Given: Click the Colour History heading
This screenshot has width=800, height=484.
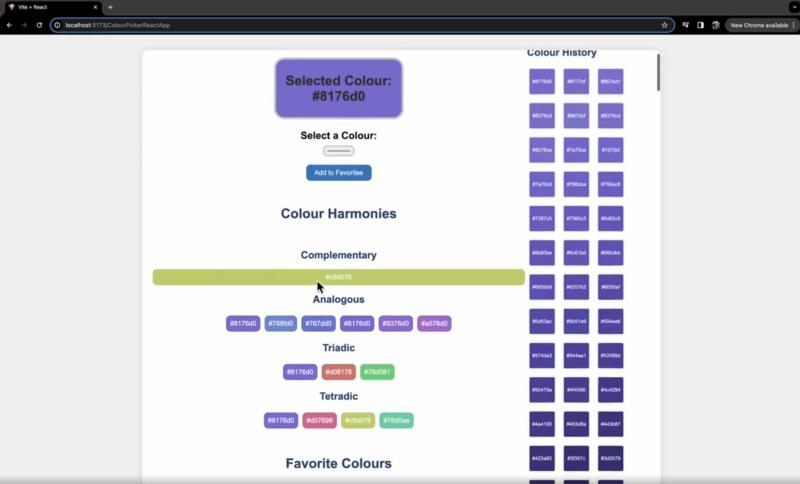Looking at the screenshot, I should (562, 53).
